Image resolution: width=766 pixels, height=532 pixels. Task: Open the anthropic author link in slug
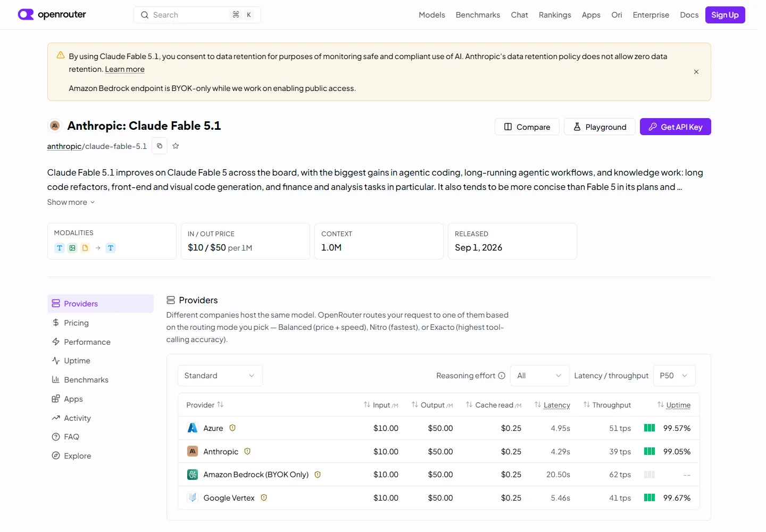click(64, 146)
